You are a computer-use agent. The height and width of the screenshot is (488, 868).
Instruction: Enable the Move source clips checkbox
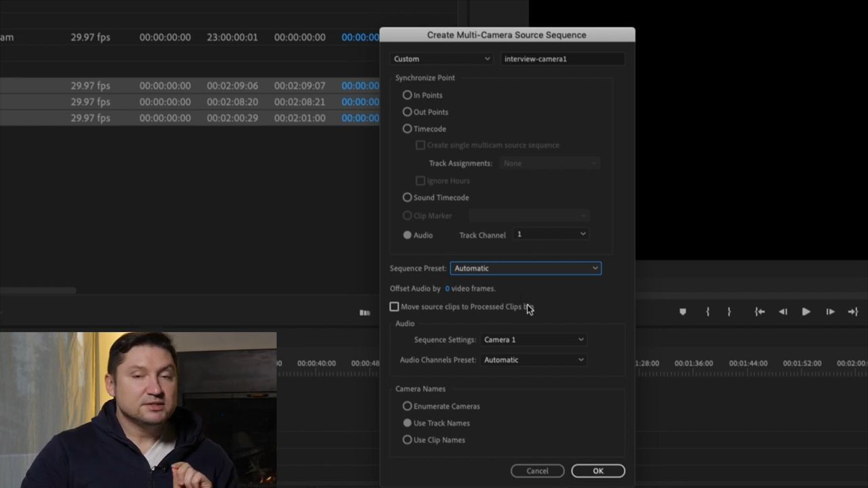tap(394, 306)
